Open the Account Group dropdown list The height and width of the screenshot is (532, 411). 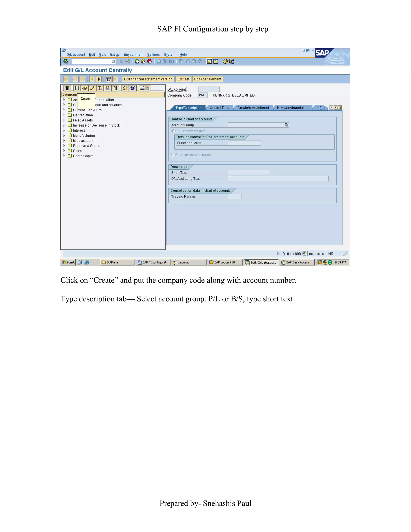[287, 125]
